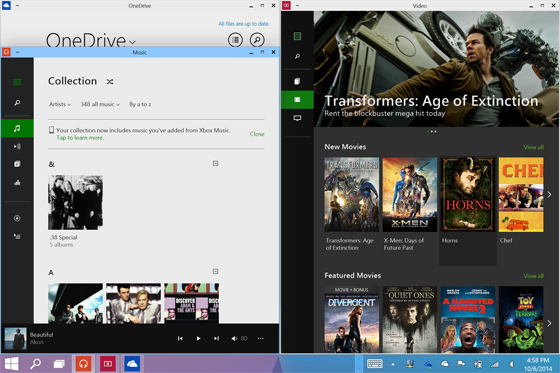Click the Discover Adam & the Ants thumbnail
This screenshot has width=560, height=373.
[x=191, y=303]
